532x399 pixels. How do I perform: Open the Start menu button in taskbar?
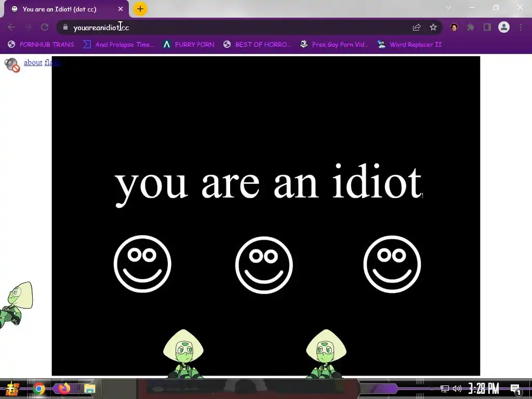pos(12,389)
